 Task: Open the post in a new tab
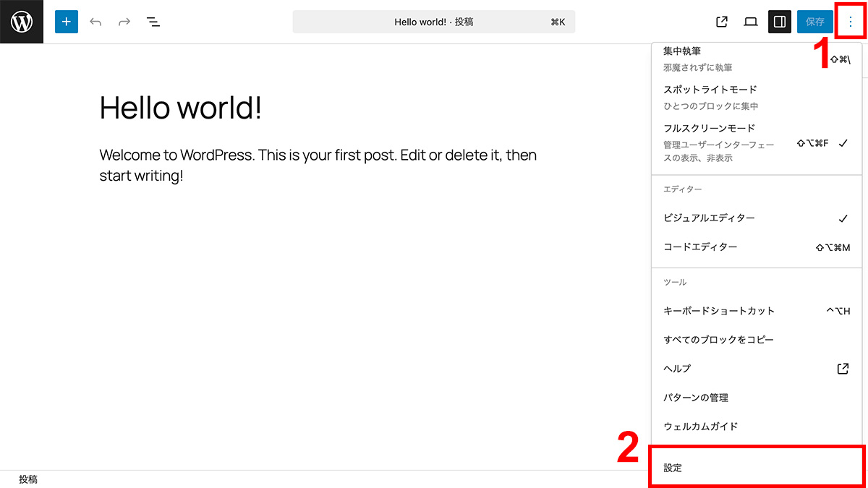pyautogui.click(x=721, y=22)
